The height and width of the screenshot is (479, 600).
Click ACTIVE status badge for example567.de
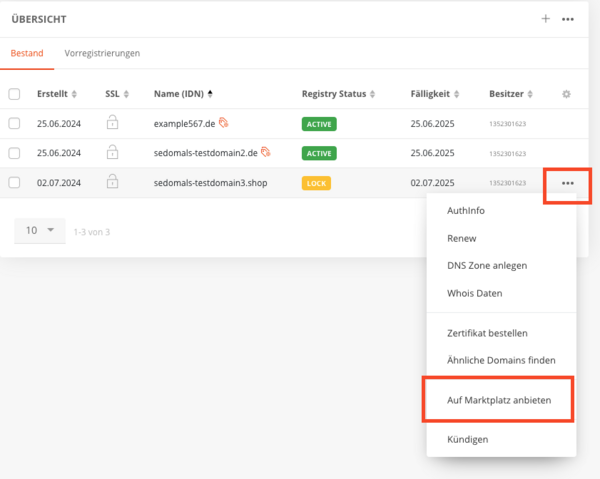319,124
